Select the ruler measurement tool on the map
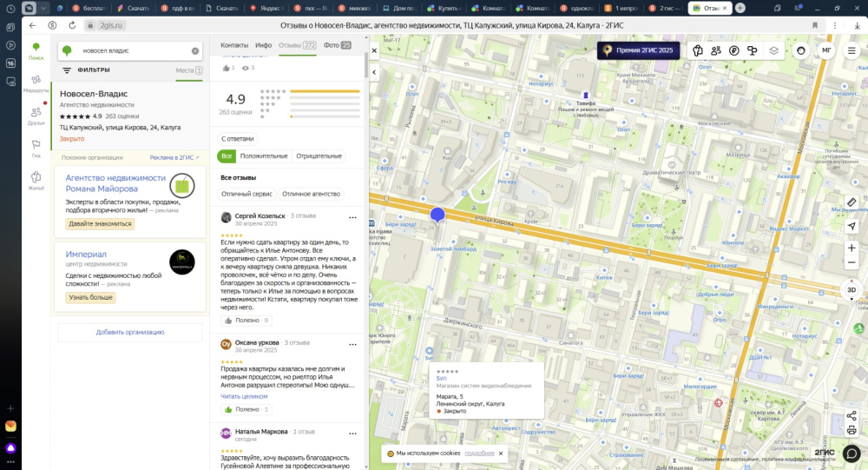Image resolution: width=868 pixels, height=470 pixels. coord(852,202)
